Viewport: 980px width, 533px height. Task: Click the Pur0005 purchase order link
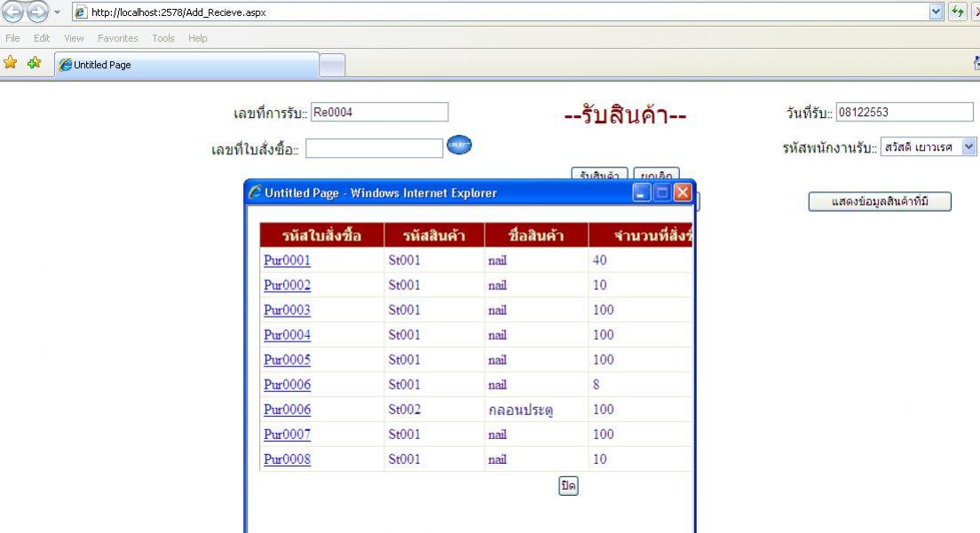[287, 360]
